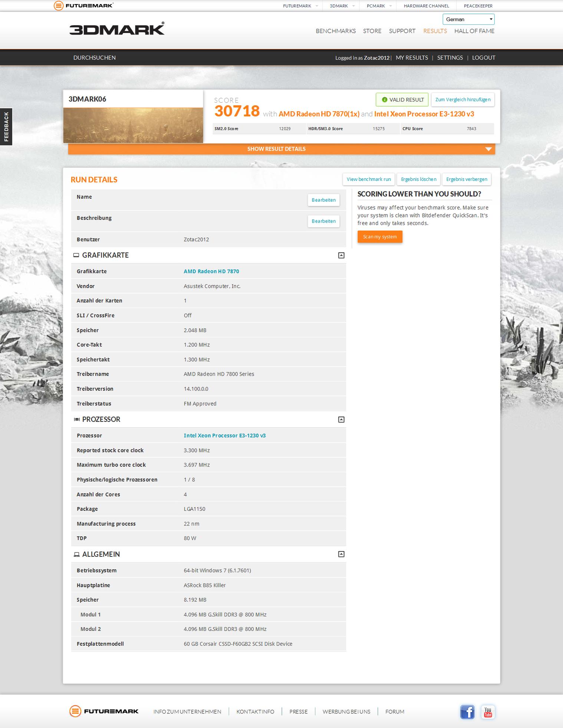563x728 pixels.
Task: Click 64-bit Windows 7 (6.1.7601) text
Action: (217, 570)
